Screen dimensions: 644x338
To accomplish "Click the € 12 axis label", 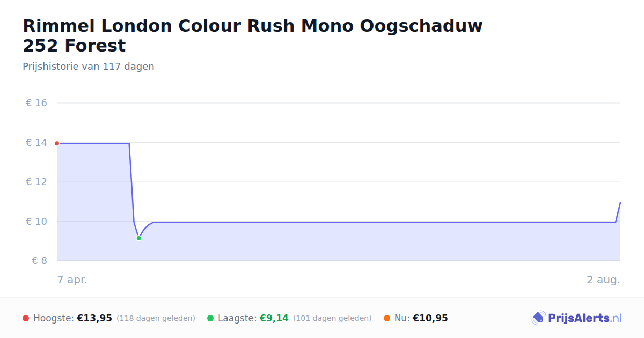I will click(x=36, y=182).
